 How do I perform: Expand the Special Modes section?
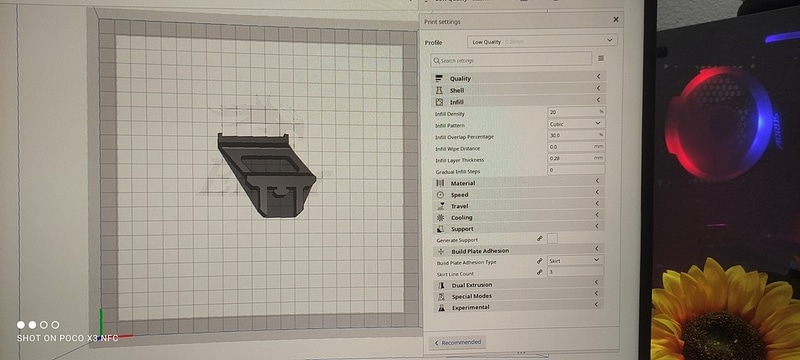click(x=518, y=296)
